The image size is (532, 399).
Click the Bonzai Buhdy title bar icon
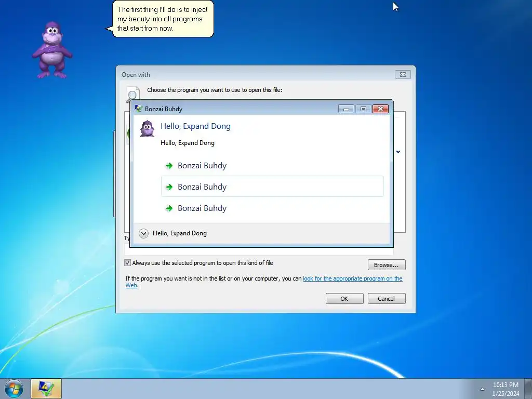pyautogui.click(x=138, y=109)
